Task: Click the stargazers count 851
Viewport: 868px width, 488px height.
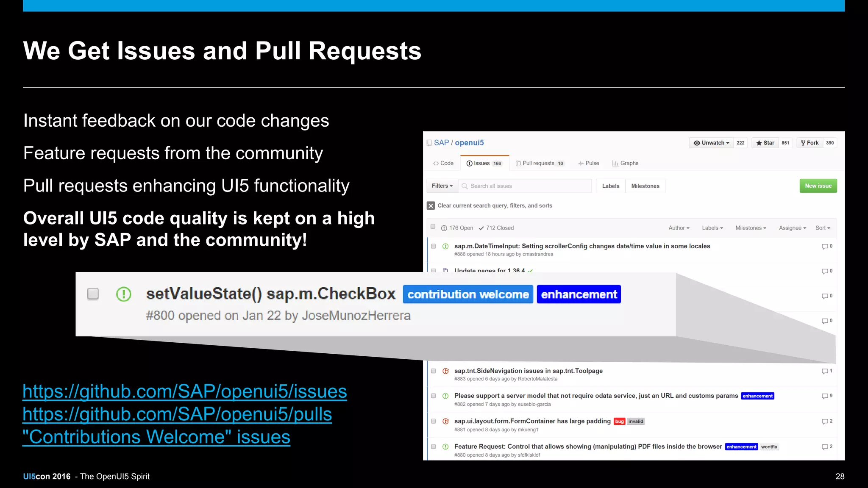Action: [785, 143]
